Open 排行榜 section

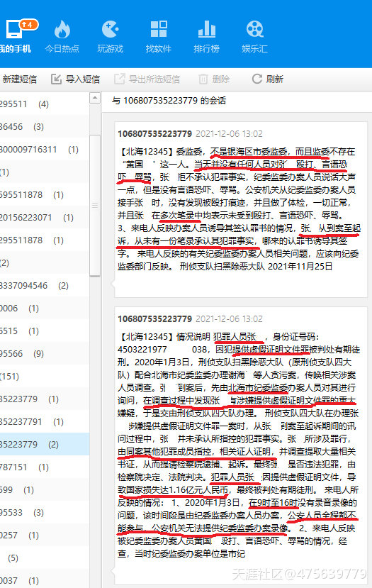coord(206,37)
